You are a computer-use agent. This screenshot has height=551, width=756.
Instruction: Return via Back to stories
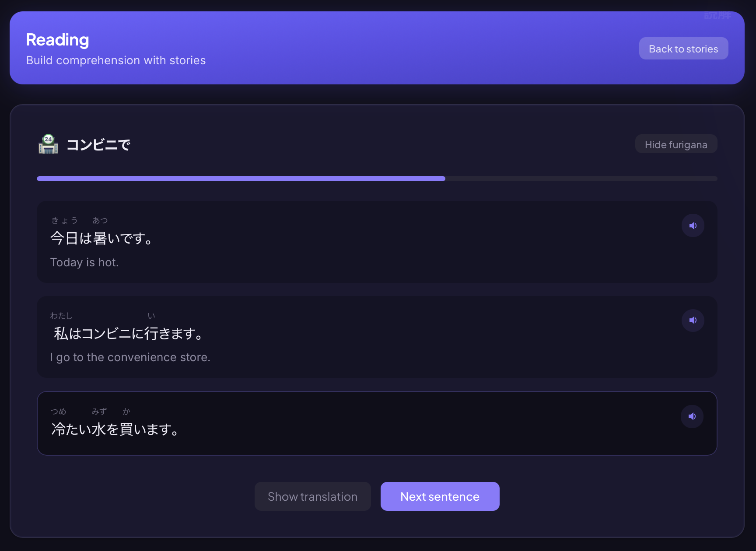[x=683, y=49]
